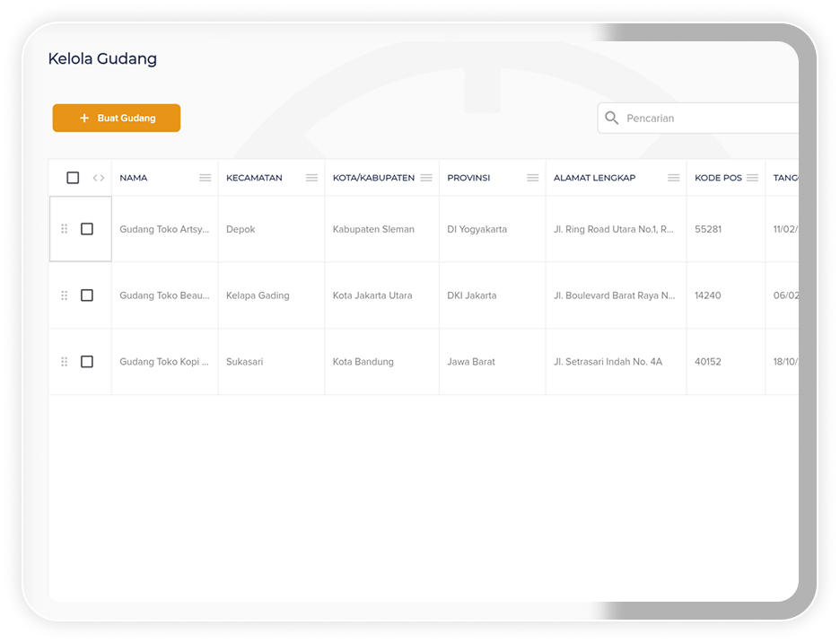The width and height of the screenshot is (840, 643).
Task: Open the KOTA/KABUPATEN column menu icon
Action: (426, 178)
